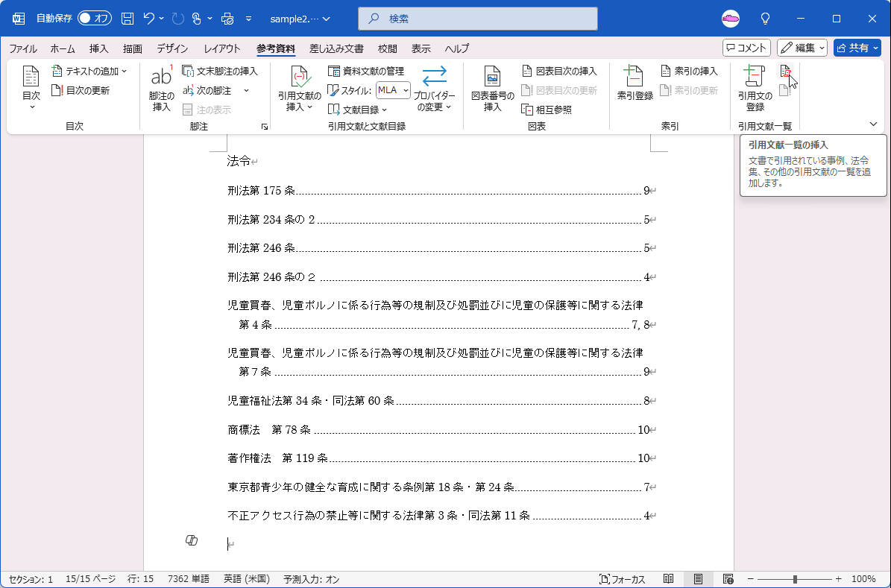Click 資料文献の管理

click(366, 71)
